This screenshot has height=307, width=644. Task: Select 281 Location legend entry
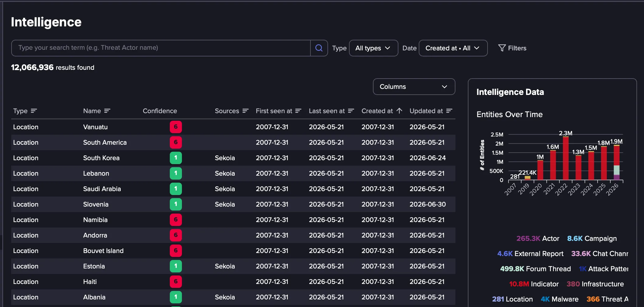pos(512,299)
